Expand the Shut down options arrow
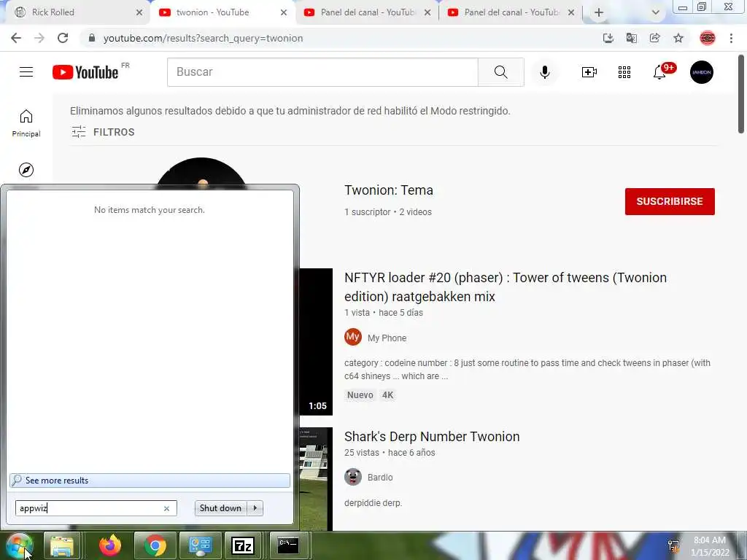The height and width of the screenshot is (560, 747). click(255, 508)
